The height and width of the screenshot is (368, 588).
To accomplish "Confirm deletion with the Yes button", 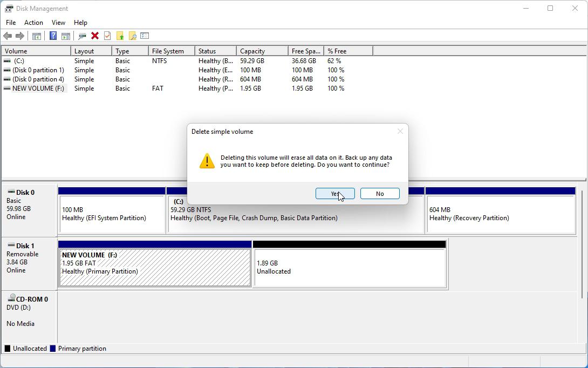I will pos(335,194).
